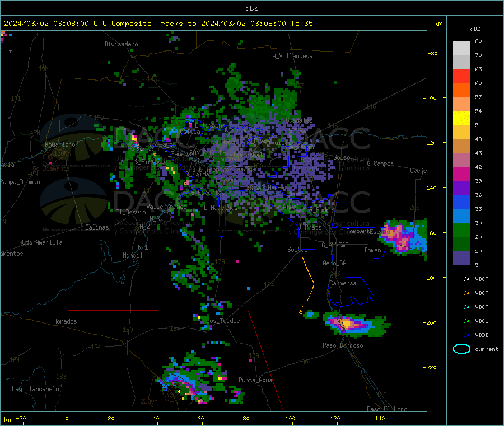This screenshot has height=426, width=504.
Task: Select the purple 5 dBZ color swatch
Action: tap(461, 258)
